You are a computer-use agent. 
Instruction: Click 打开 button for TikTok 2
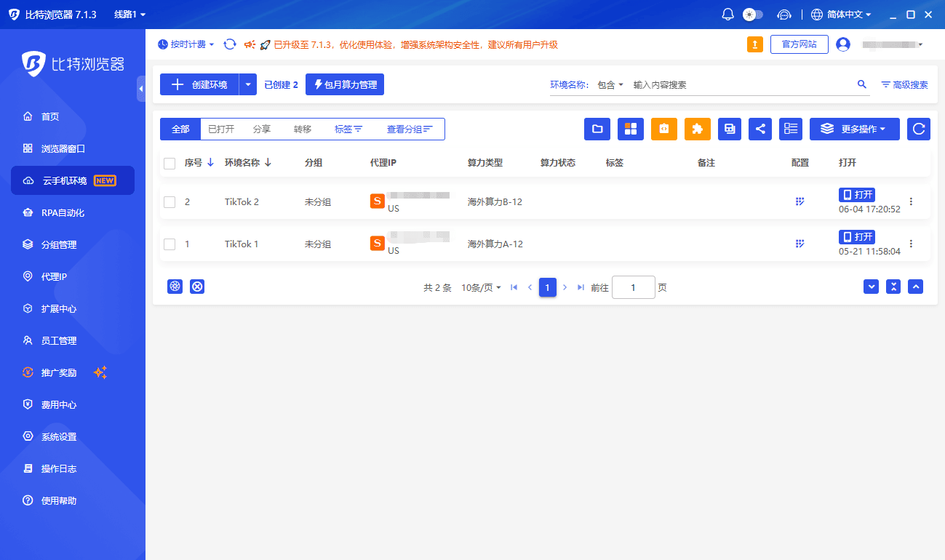[x=857, y=195]
